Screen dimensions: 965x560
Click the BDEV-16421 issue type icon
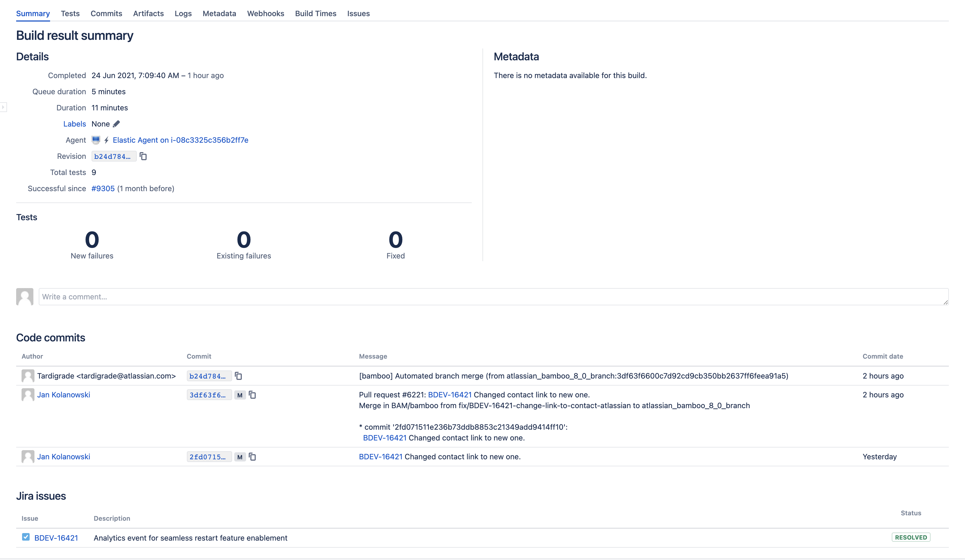[26, 537]
